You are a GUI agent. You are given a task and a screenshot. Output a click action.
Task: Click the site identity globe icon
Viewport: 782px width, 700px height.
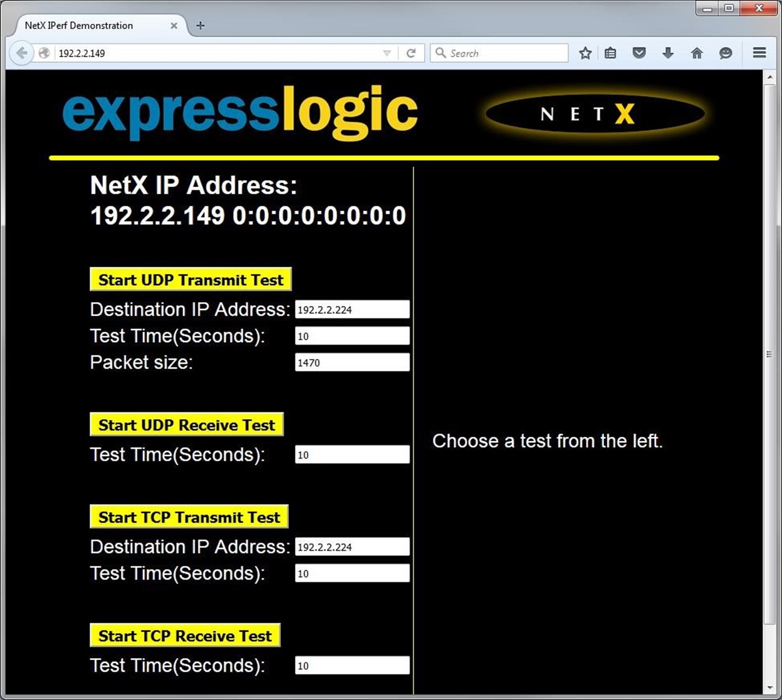44,53
